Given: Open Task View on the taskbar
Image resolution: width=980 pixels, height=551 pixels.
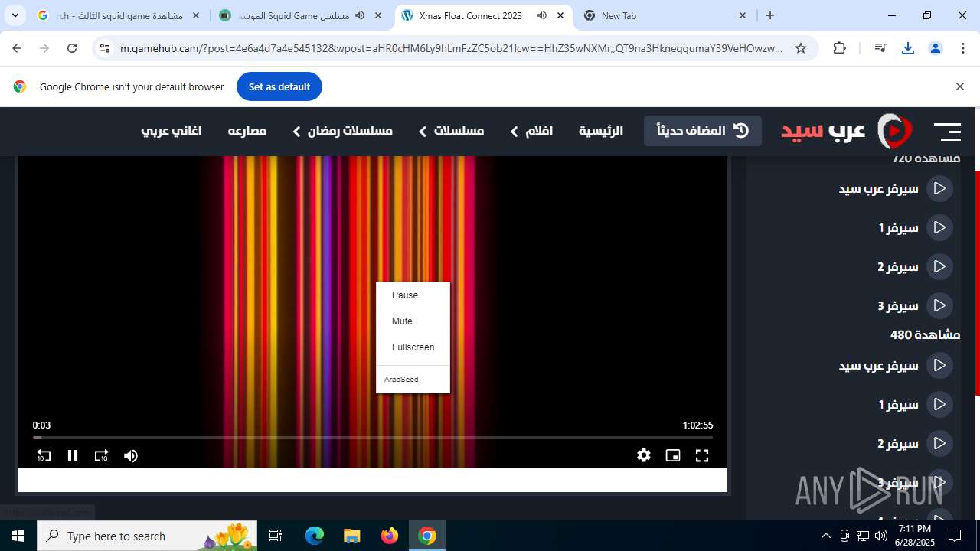Looking at the screenshot, I should [x=276, y=536].
